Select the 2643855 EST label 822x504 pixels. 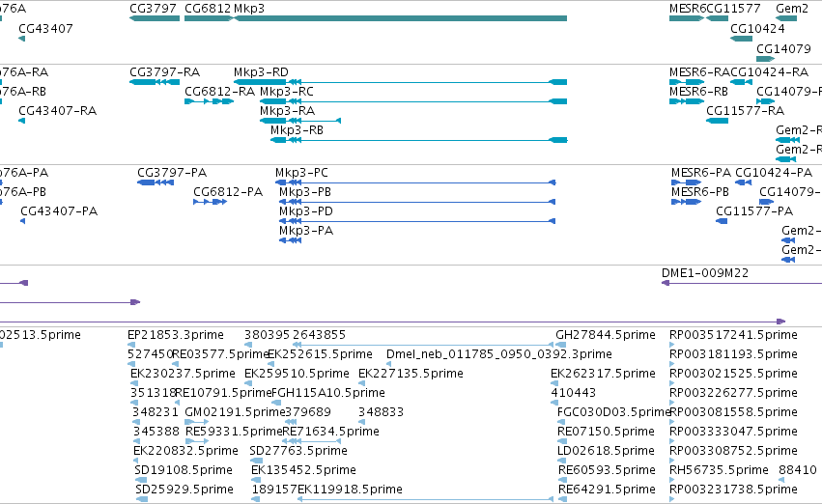tap(320, 335)
